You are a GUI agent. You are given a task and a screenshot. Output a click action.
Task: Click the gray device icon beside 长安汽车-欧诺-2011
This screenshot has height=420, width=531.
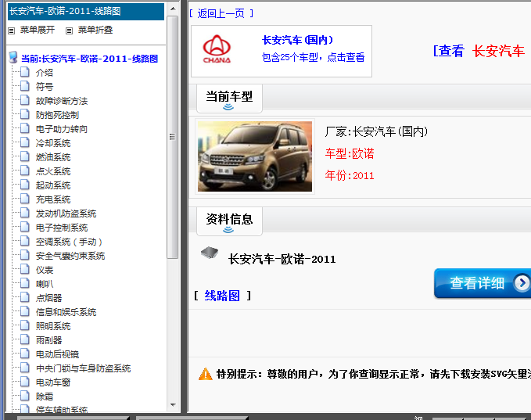pos(210,253)
